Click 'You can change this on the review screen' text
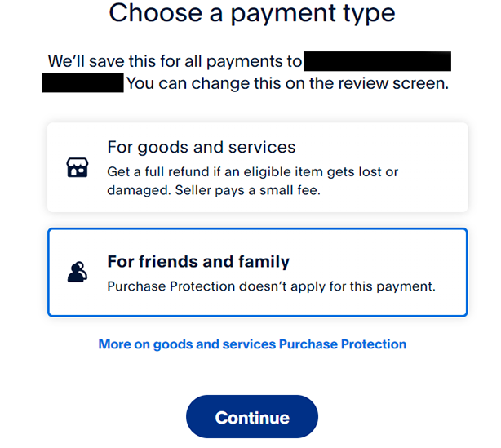501x448 pixels. point(287,84)
